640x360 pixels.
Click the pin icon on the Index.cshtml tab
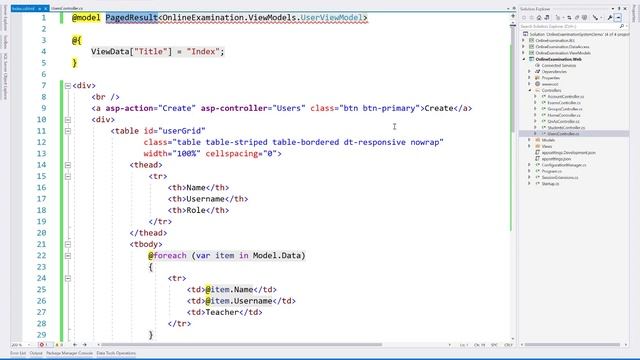[40, 9]
